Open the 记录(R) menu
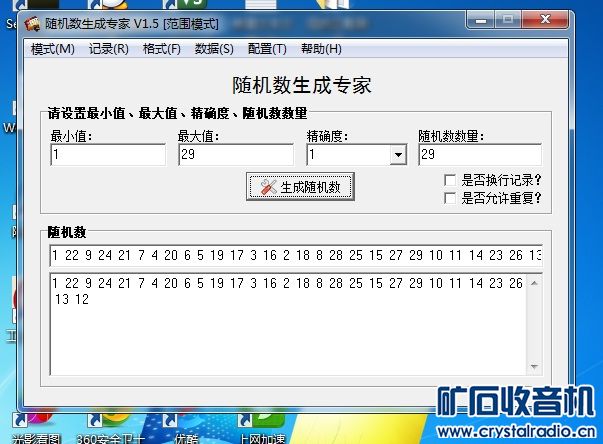 point(109,49)
